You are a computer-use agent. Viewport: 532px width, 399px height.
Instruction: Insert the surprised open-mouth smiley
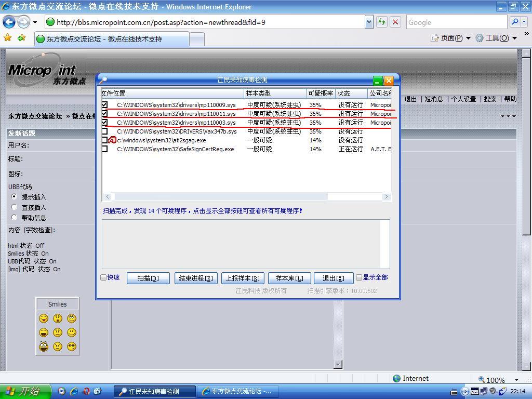(x=58, y=318)
